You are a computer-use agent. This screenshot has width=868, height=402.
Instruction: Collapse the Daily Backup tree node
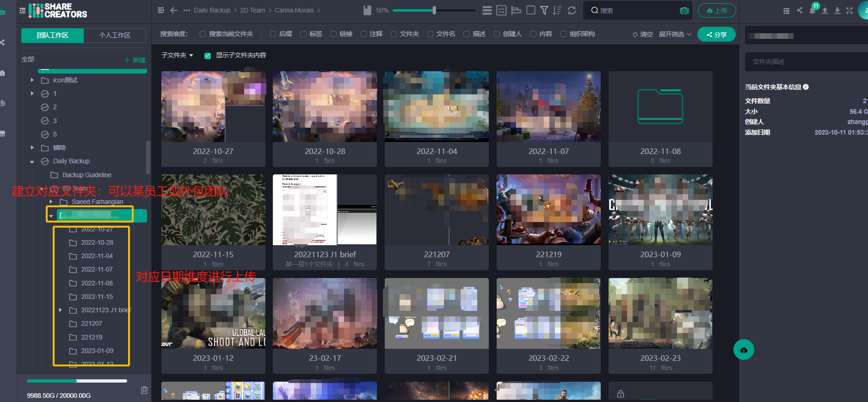click(x=32, y=161)
